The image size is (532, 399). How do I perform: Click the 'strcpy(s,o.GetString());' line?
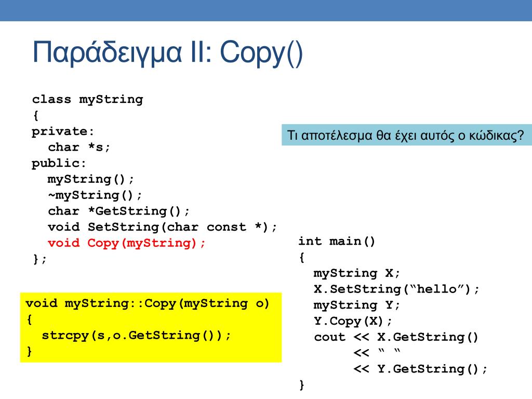pyautogui.click(x=137, y=336)
